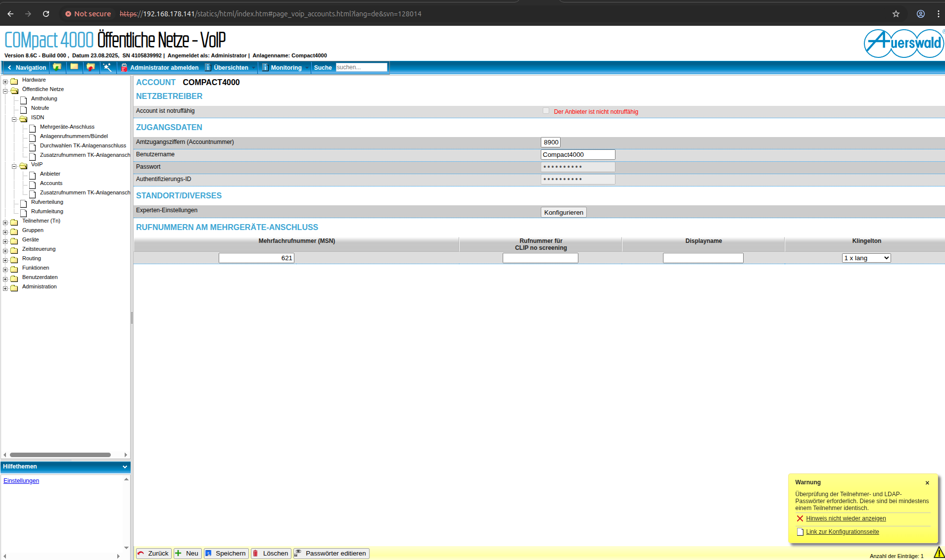Open the browser three-dot menu

coord(939,14)
